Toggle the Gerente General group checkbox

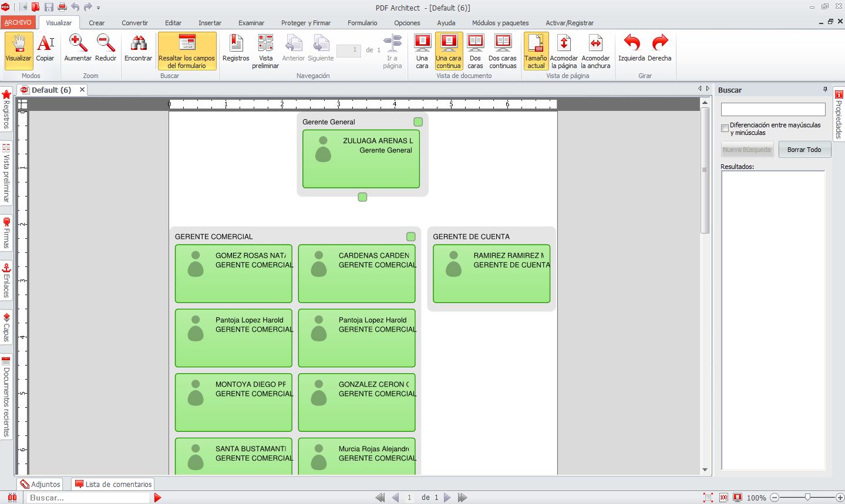coord(418,122)
